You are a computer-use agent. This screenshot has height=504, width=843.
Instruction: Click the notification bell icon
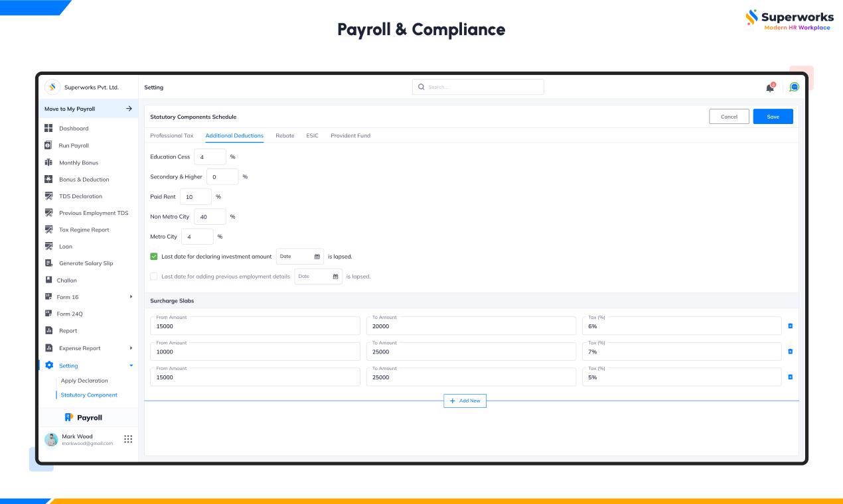click(770, 88)
